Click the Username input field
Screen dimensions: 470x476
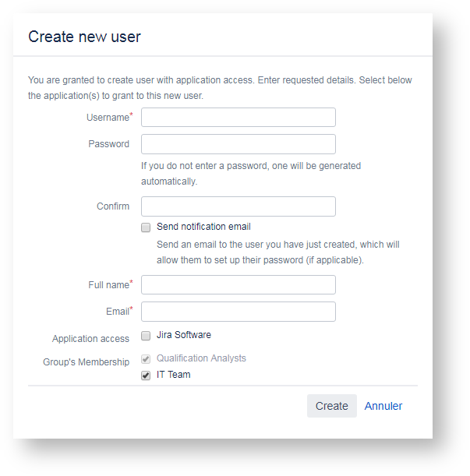(238, 118)
